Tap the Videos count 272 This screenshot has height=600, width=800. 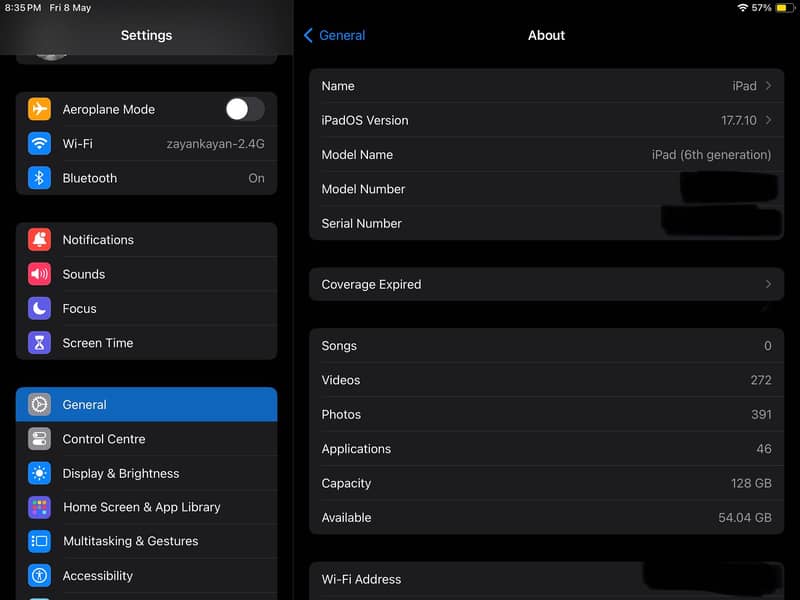coord(761,380)
